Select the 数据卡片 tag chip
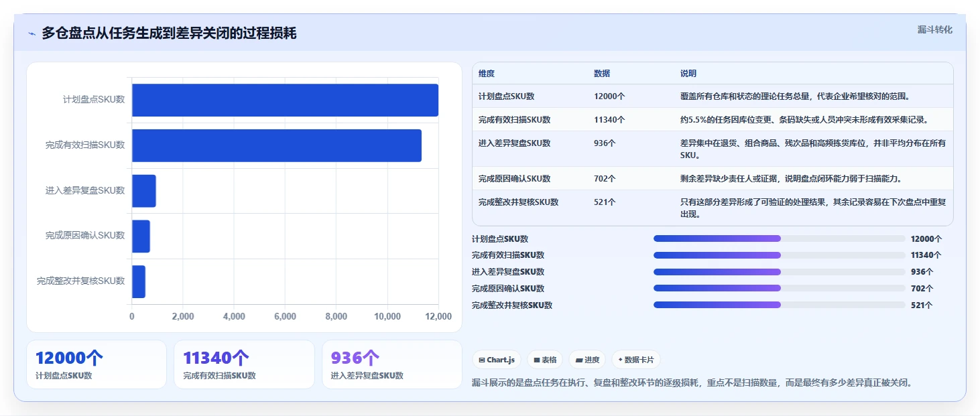This screenshot has height=416, width=980. click(636, 360)
